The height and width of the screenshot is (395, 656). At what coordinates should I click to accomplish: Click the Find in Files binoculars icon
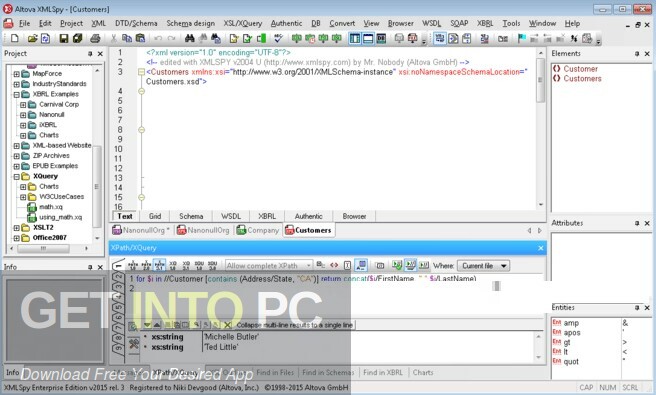point(216,38)
